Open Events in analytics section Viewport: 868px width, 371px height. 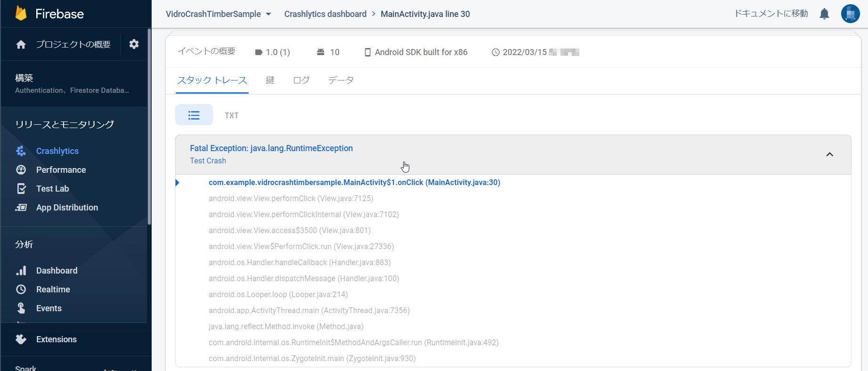tap(49, 308)
